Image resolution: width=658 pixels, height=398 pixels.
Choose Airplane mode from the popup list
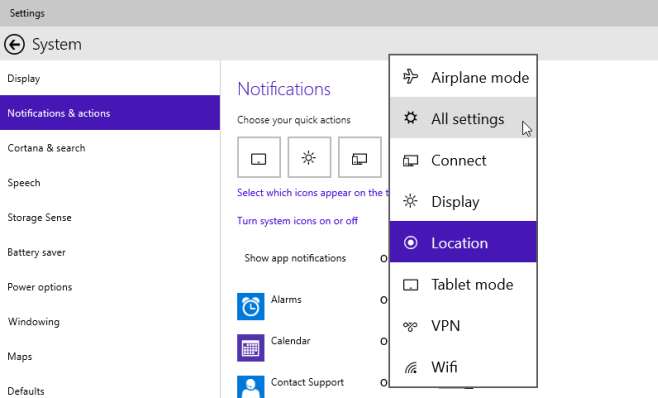(463, 77)
